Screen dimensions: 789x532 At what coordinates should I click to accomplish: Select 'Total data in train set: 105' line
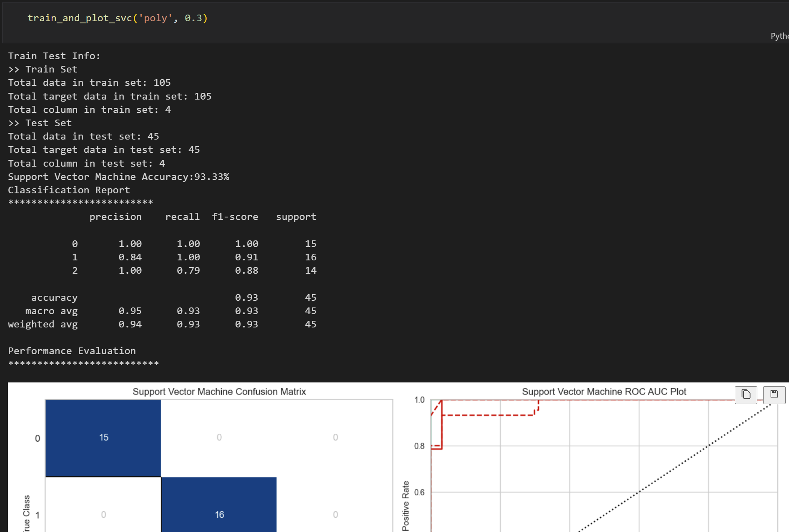89,82
